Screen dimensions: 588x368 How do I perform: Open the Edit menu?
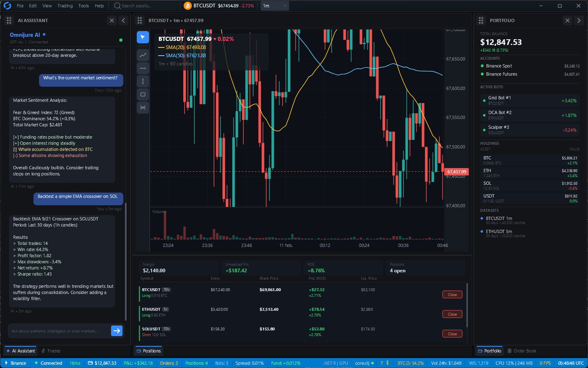[33, 6]
